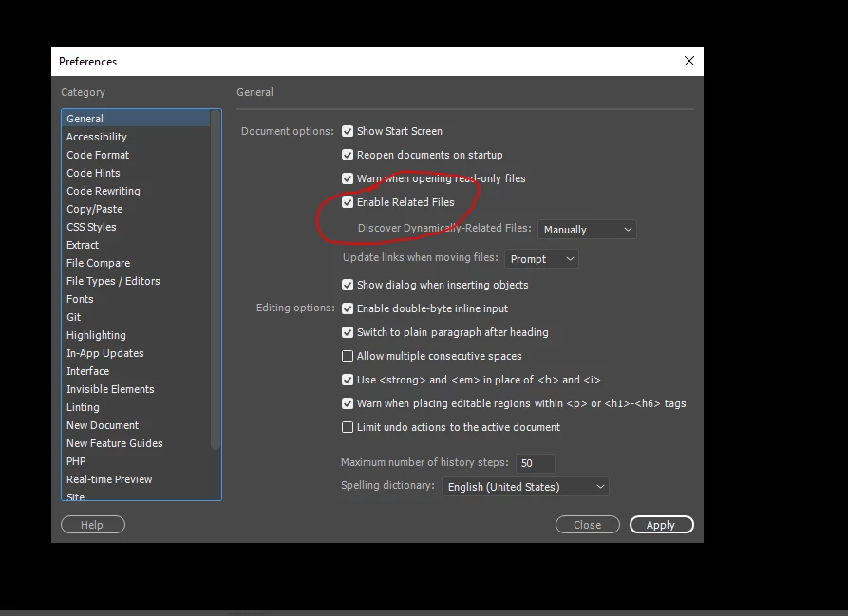Toggle Show dialog when inserting objects

click(348, 285)
